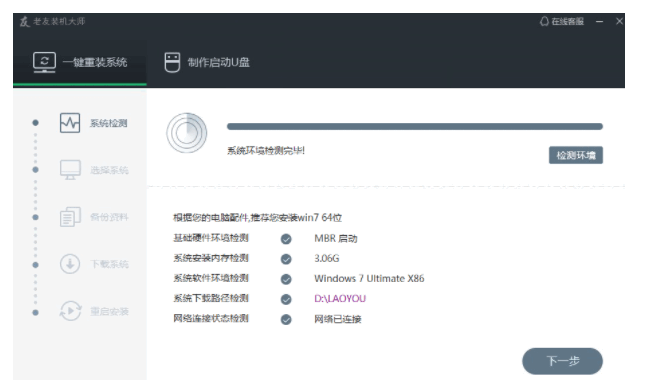Click the 检测环境 button
Viewport: 649px width, 386px height.
[x=576, y=155]
